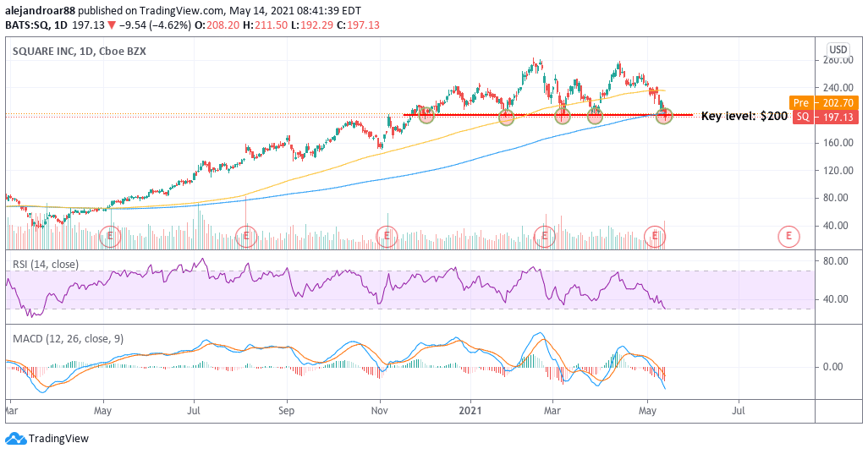Click the earnings E marker near May 2020

pyautogui.click(x=110, y=237)
